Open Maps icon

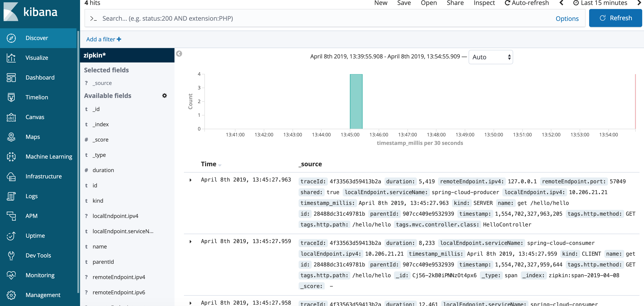(11, 137)
